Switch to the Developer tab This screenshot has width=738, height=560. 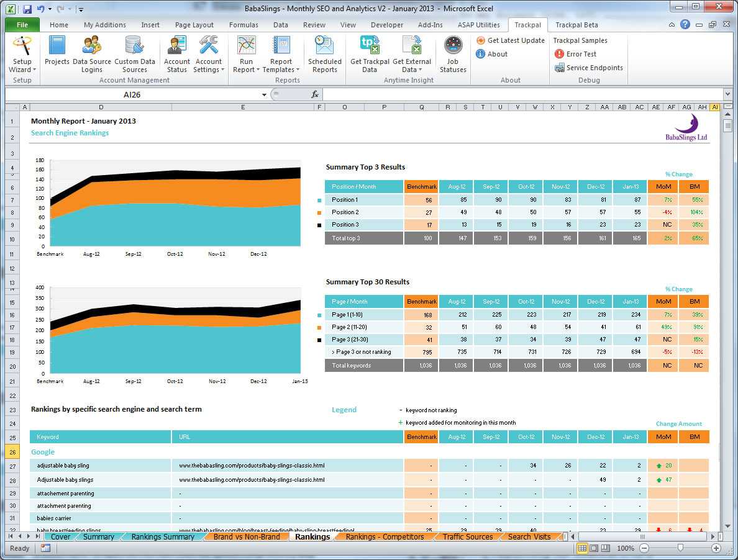pyautogui.click(x=387, y=25)
